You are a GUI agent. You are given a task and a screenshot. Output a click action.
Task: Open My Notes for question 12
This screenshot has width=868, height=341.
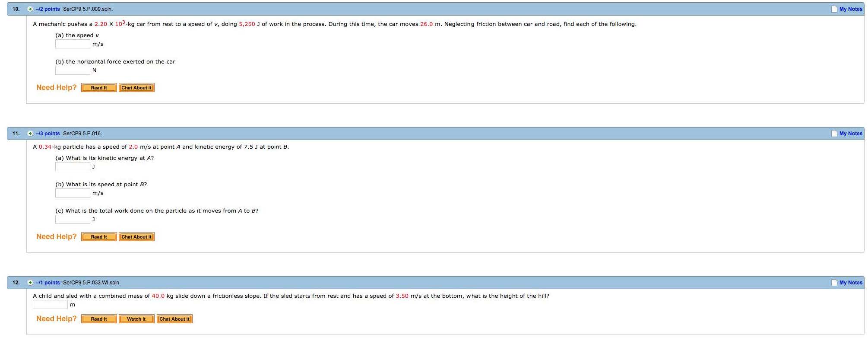[x=850, y=283]
